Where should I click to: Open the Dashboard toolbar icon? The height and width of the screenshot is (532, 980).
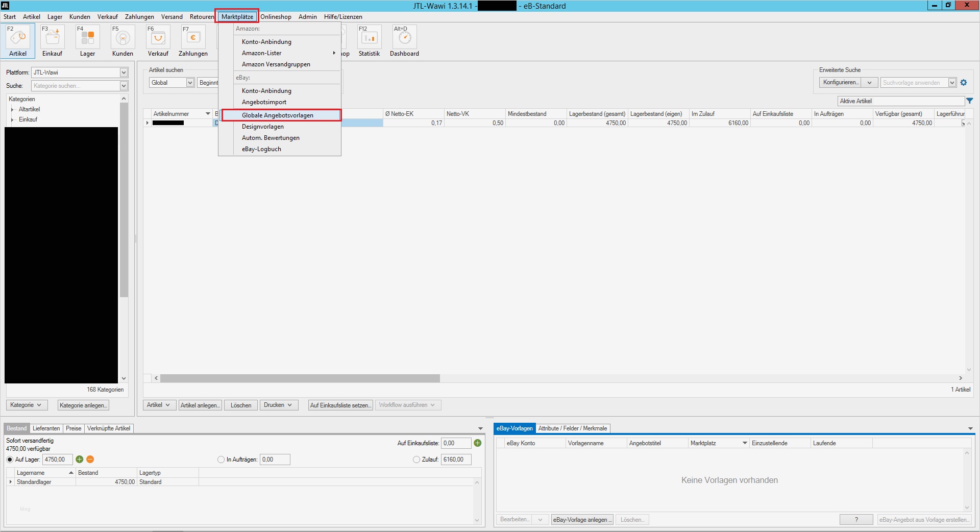pyautogui.click(x=404, y=41)
